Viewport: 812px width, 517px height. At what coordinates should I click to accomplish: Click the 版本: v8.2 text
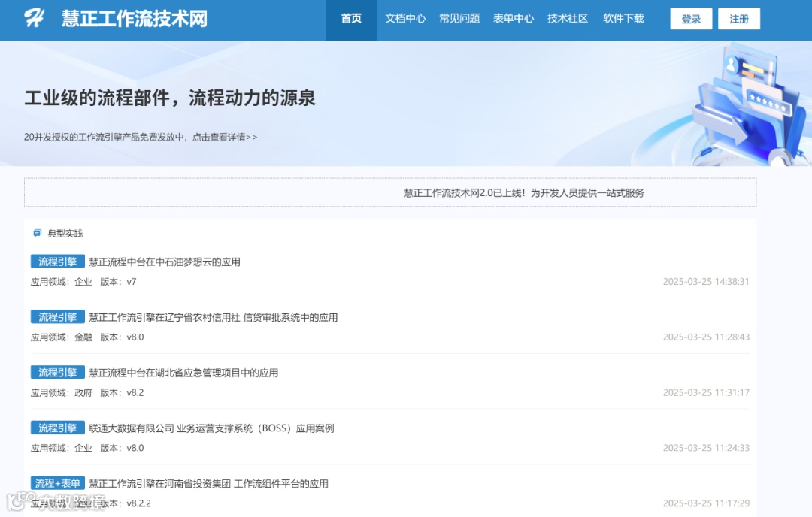[x=122, y=393]
